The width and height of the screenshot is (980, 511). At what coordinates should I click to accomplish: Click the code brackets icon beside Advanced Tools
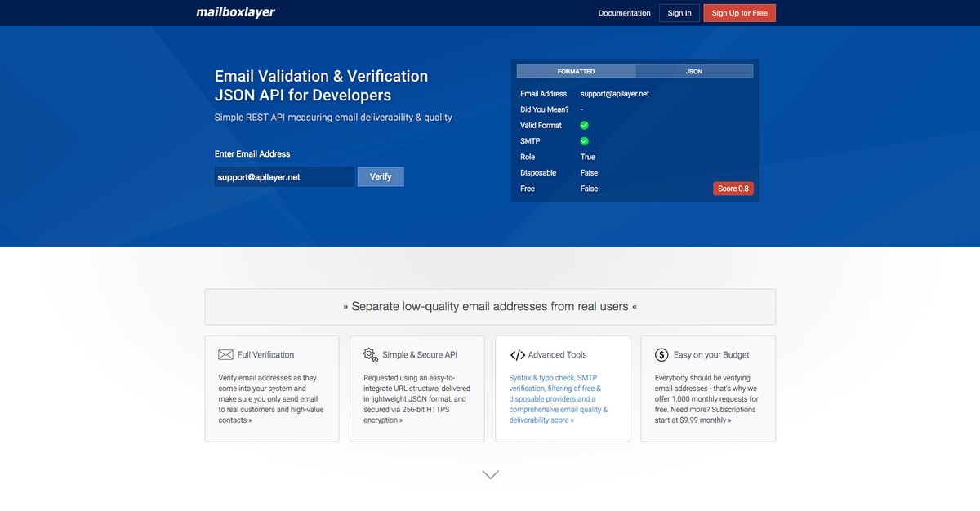click(x=517, y=354)
